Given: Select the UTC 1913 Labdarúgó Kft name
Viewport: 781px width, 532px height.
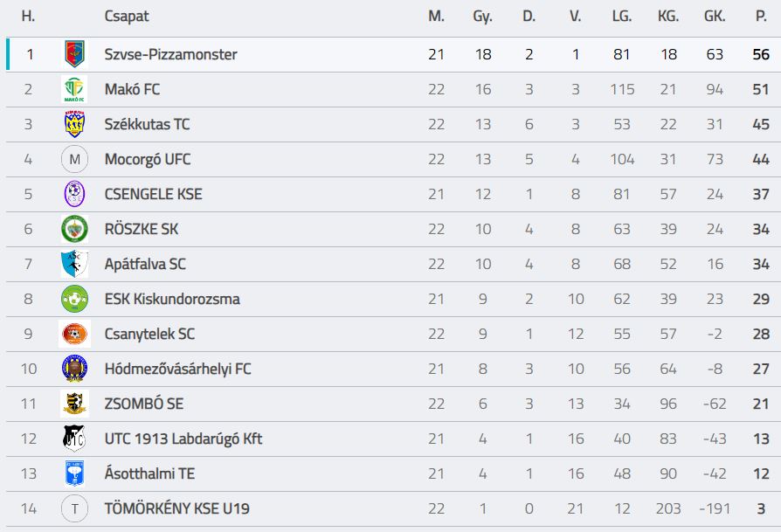Looking at the screenshot, I should 183,439.
